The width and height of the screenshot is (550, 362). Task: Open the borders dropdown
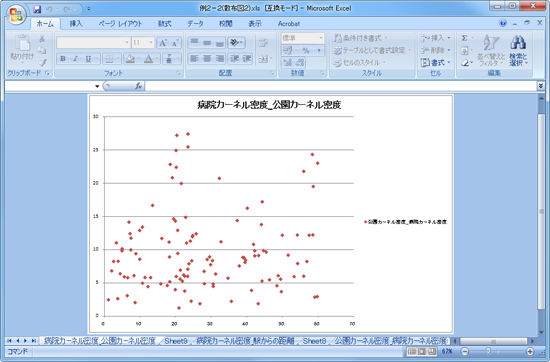coord(118,59)
